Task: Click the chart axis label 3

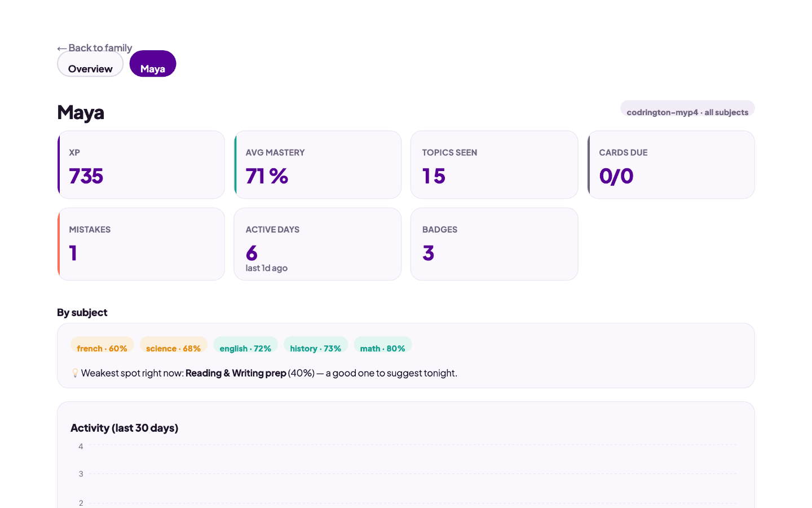Action: [81, 474]
